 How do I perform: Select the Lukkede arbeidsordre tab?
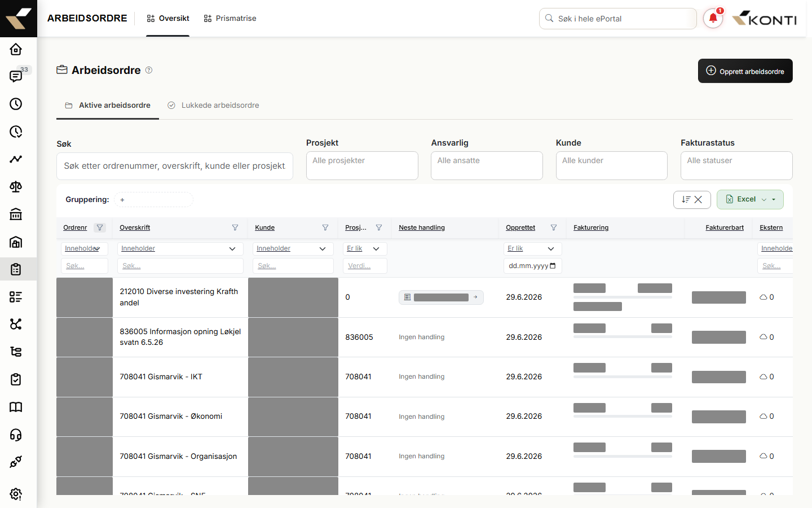(213, 106)
